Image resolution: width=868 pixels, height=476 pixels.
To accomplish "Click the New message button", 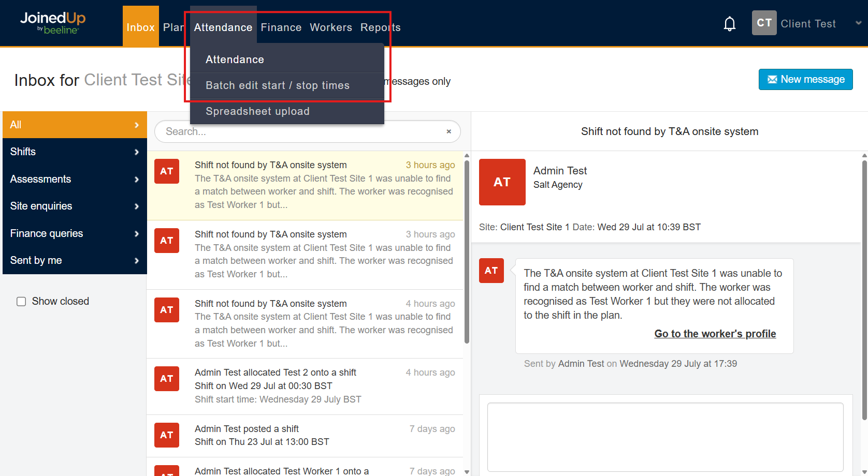I will click(805, 79).
